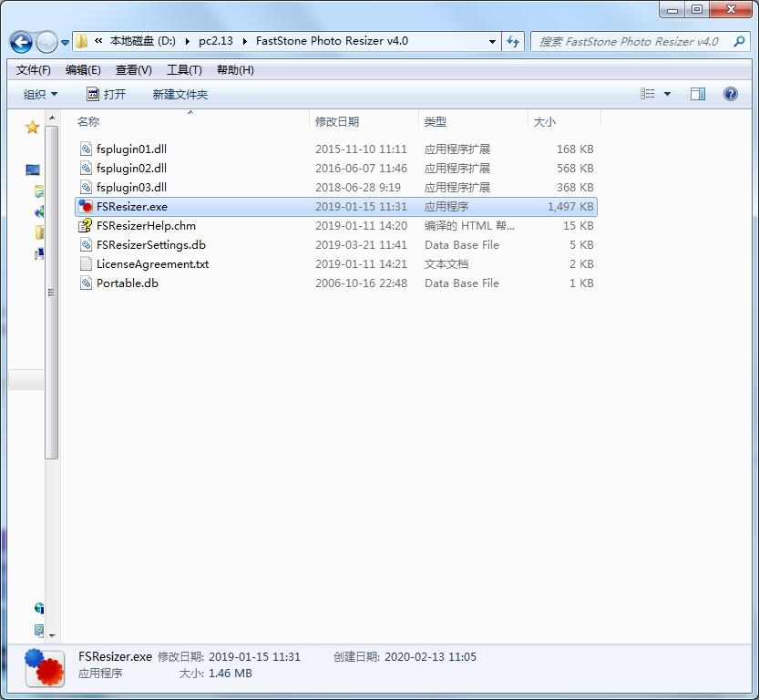Image resolution: width=759 pixels, height=700 pixels.
Task: Open the 帮助(H) menu
Action: point(235,70)
